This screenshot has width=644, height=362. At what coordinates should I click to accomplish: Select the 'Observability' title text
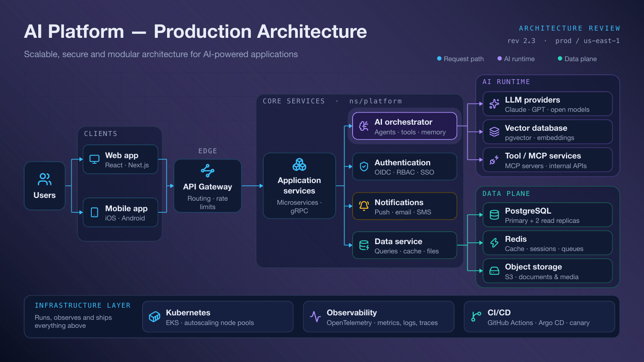click(x=352, y=313)
